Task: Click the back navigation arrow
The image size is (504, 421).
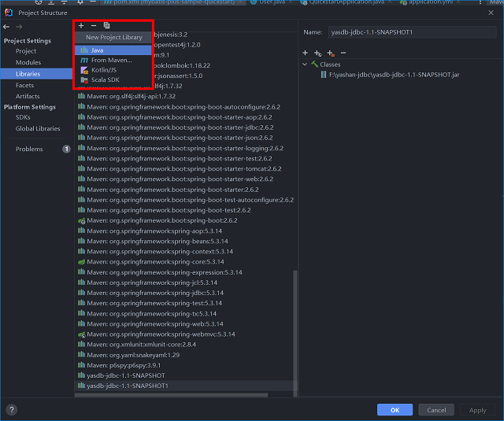Action: click(x=7, y=27)
